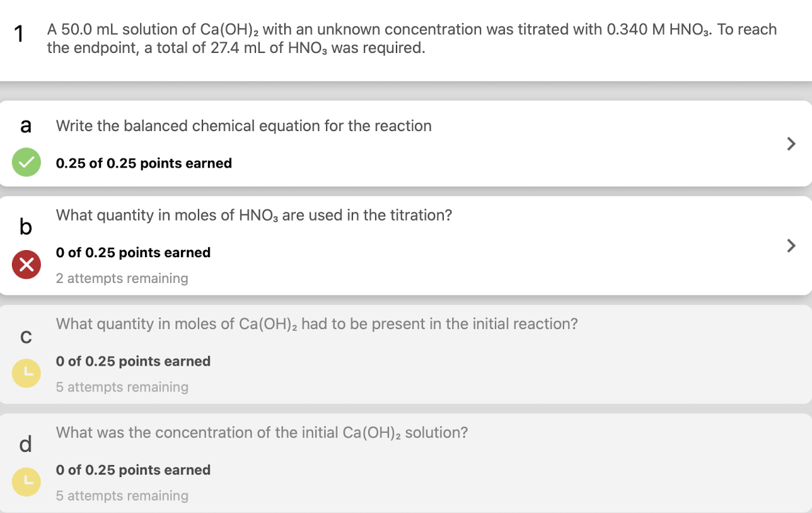Image resolution: width=812 pixels, height=513 pixels.
Task: Expand part b with its right chevron
Action: coord(791,245)
